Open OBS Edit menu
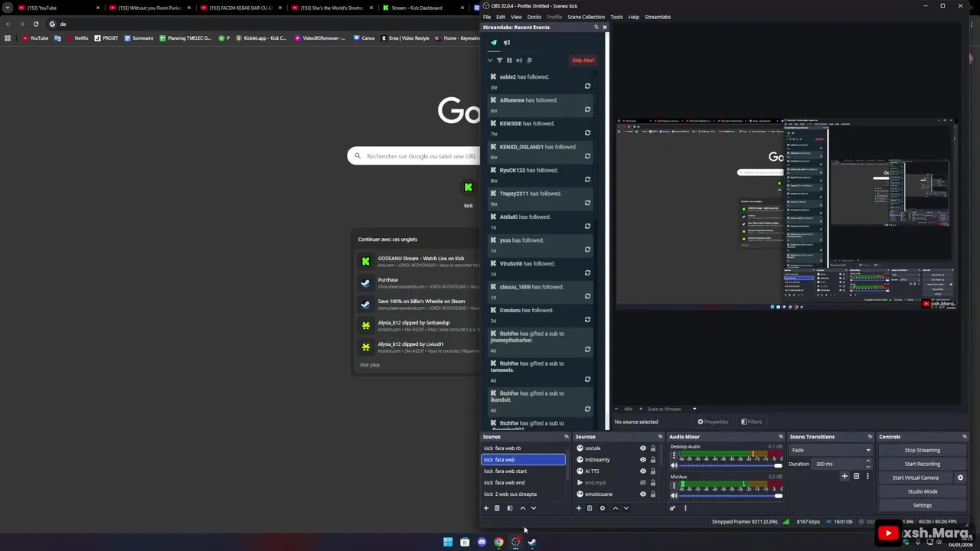Screen dimensions: 980x551 (501, 17)
